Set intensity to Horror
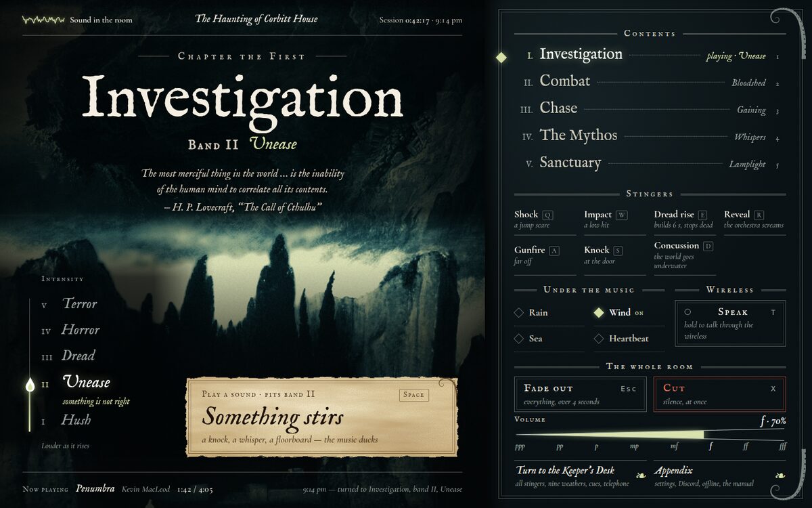812x508 pixels. pyautogui.click(x=80, y=330)
